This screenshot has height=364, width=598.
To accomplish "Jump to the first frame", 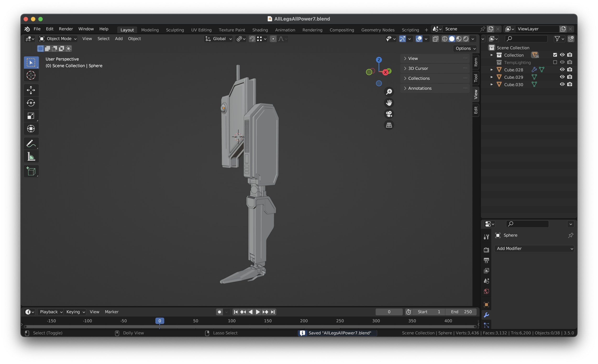I will (x=236, y=312).
